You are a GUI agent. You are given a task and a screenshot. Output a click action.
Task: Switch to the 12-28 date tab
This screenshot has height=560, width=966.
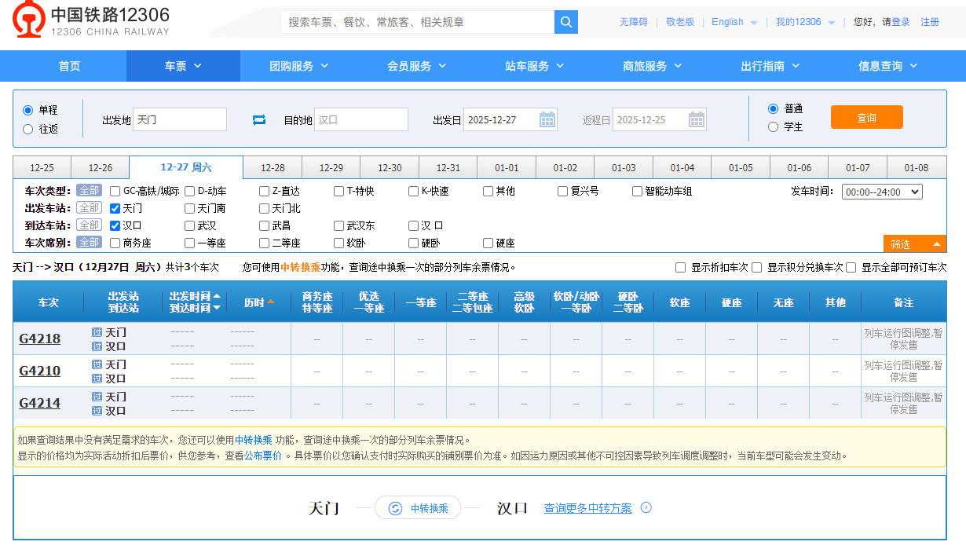pos(273,168)
